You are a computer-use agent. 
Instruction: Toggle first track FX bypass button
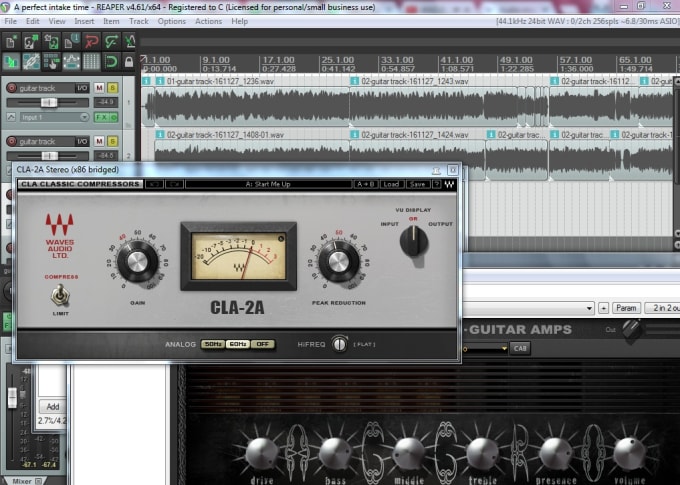[114, 117]
